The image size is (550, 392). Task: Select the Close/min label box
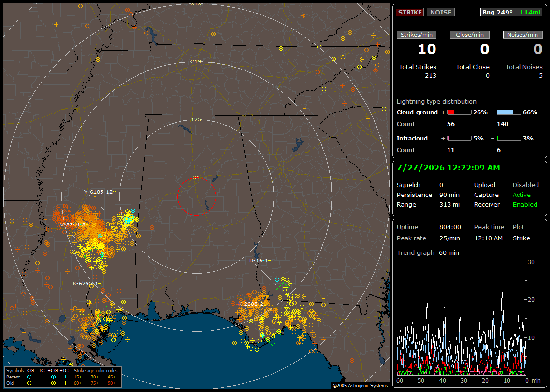(x=470, y=35)
